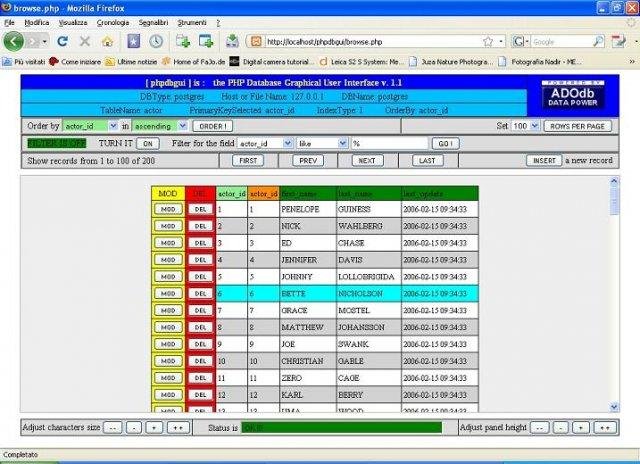Open the Cronologia menu
This screenshot has width=640, height=464.
click(113, 23)
